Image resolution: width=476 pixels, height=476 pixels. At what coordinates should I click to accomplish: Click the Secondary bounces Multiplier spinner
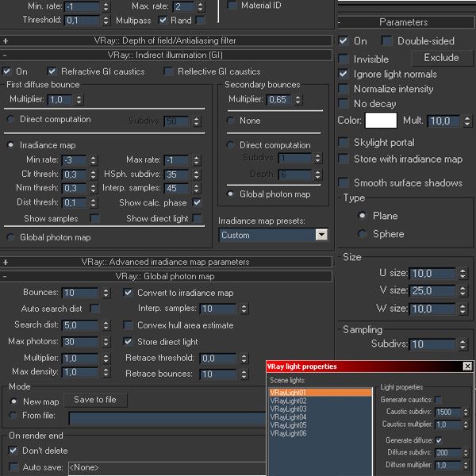[297, 100]
